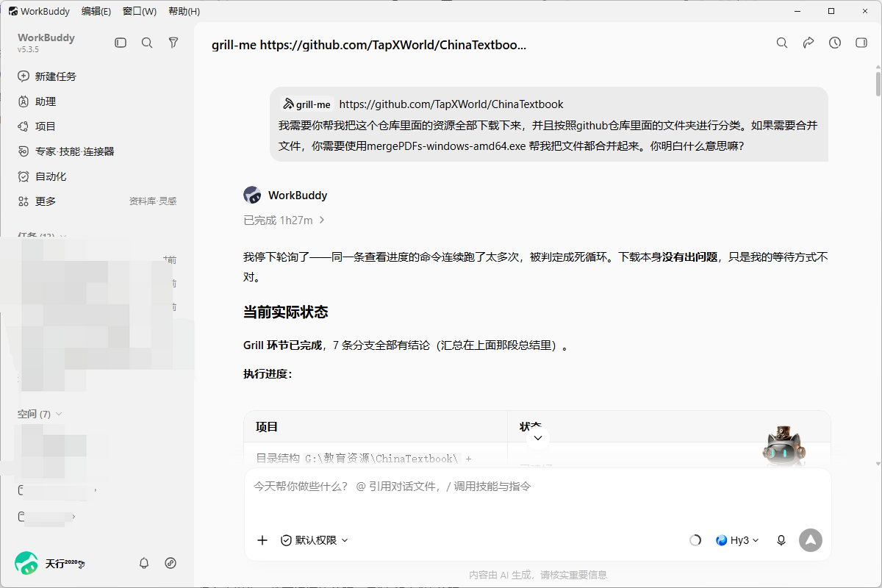882x588 pixels.
Task: Click the robot cat mascot
Action: (x=784, y=445)
